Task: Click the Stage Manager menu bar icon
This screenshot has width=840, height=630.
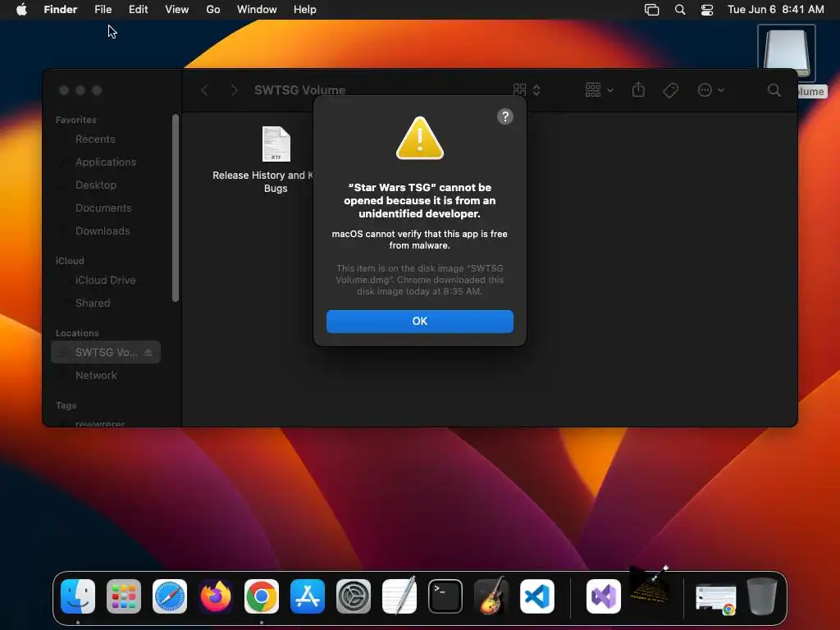Action: tap(651, 10)
